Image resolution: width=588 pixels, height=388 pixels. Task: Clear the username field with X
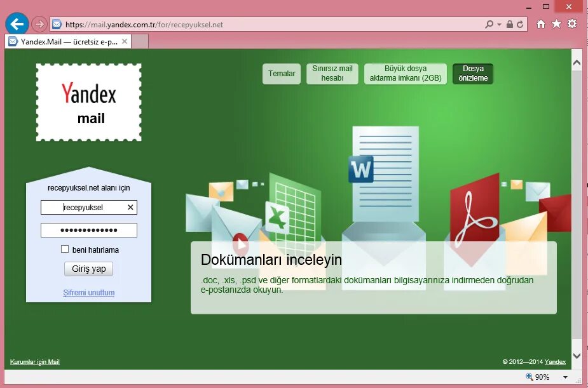pyautogui.click(x=130, y=207)
